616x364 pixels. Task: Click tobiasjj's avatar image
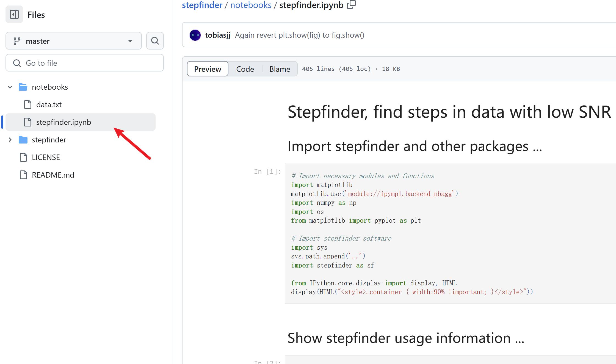(x=195, y=35)
